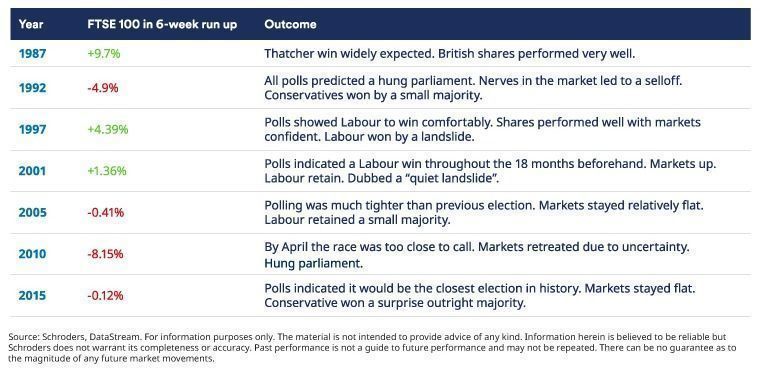Click the -4.9% value
This screenshot has height=380, width=770.
103,88
